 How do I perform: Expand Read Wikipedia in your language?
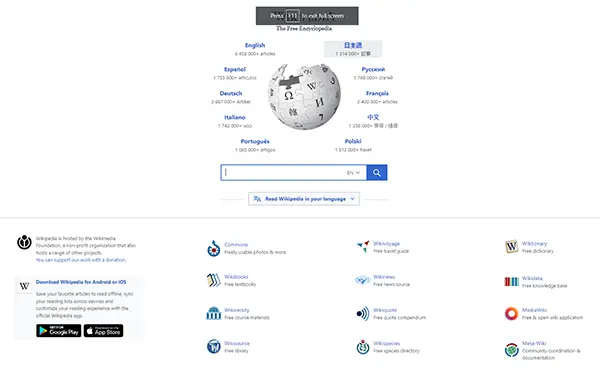click(x=304, y=199)
